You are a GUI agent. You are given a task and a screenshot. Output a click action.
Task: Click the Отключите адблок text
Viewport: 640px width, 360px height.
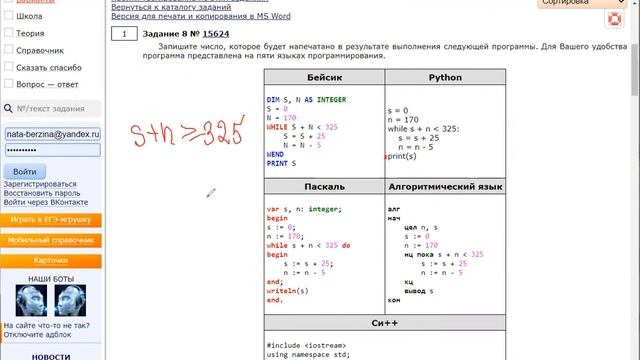pyautogui.click(x=38, y=334)
